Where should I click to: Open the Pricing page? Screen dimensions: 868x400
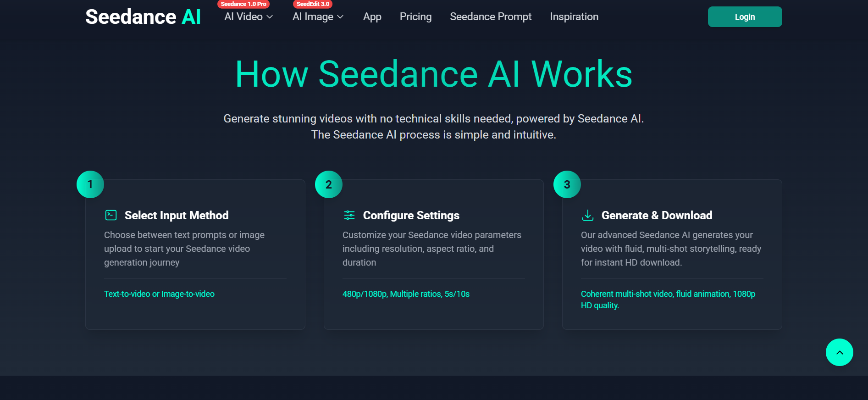tap(415, 17)
